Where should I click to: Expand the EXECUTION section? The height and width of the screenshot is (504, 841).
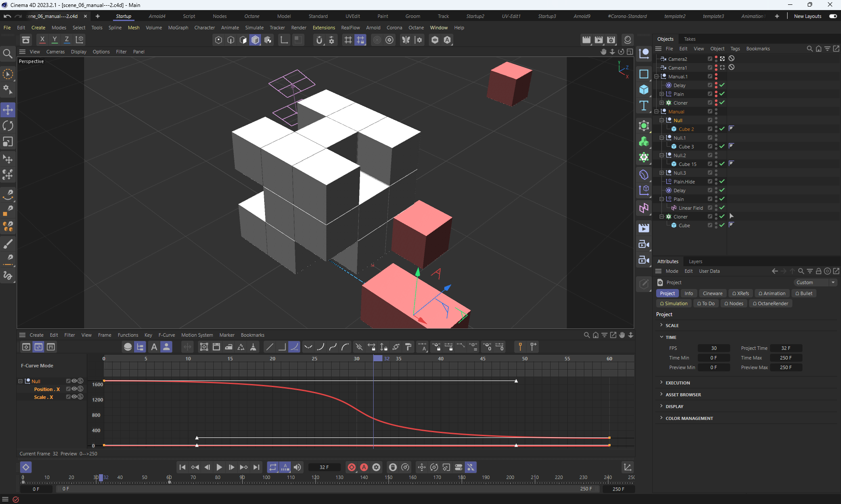(x=678, y=383)
